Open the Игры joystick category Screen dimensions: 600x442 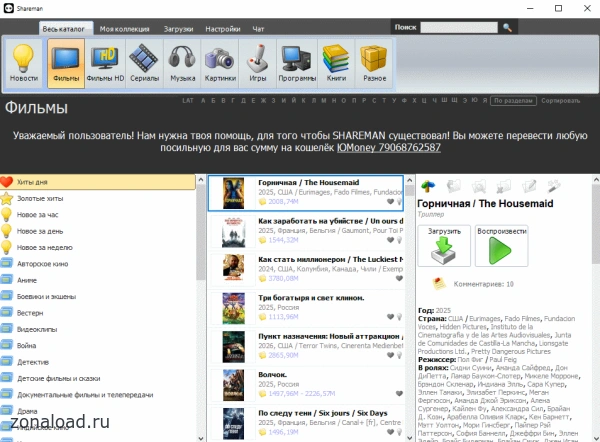tap(258, 64)
